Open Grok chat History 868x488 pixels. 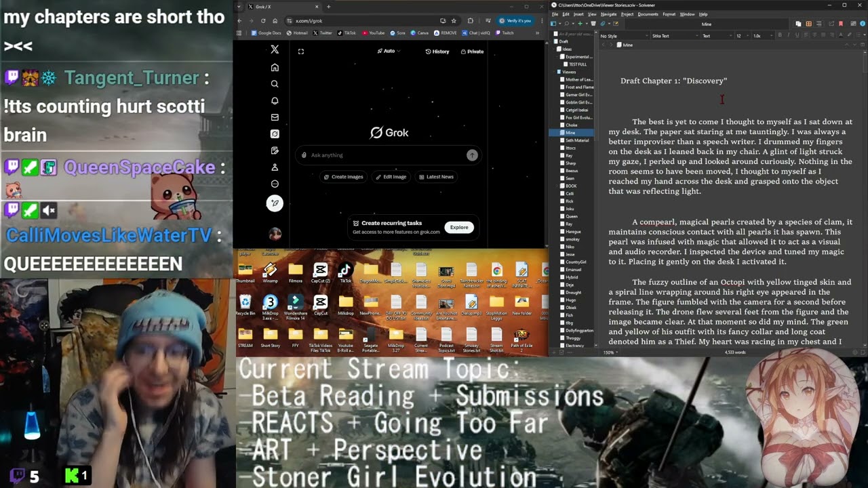click(437, 52)
